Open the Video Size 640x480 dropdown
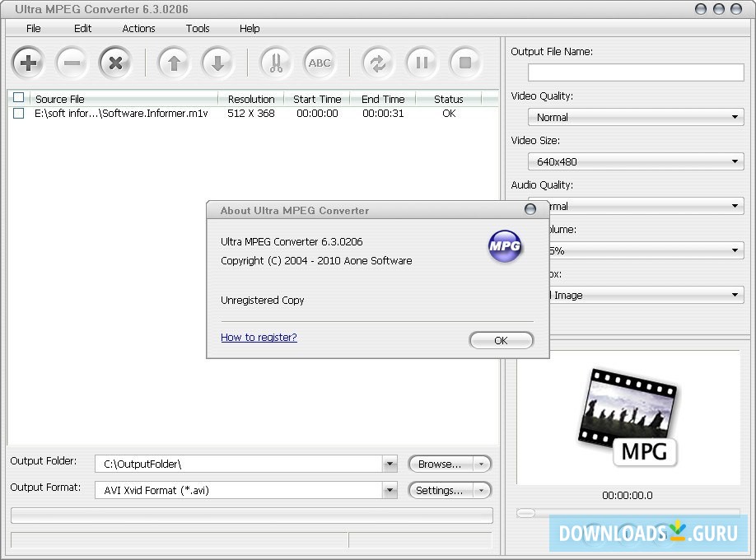This screenshot has width=756, height=560. [635, 162]
